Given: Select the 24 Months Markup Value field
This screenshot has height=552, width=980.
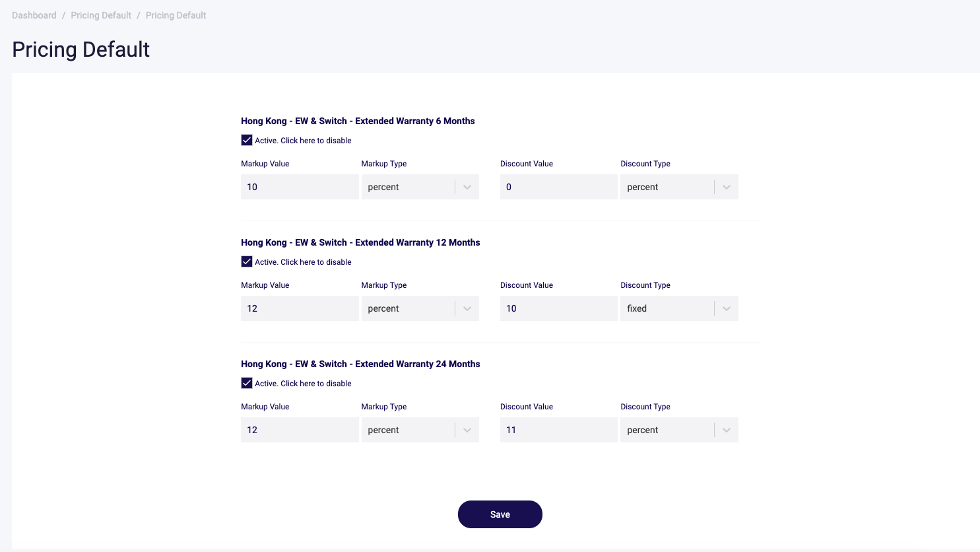Looking at the screenshot, I should tap(300, 430).
